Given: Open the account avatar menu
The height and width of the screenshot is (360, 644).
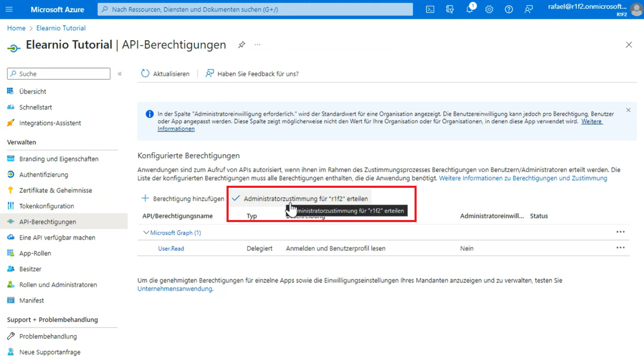Looking at the screenshot, I should click(636, 9).
